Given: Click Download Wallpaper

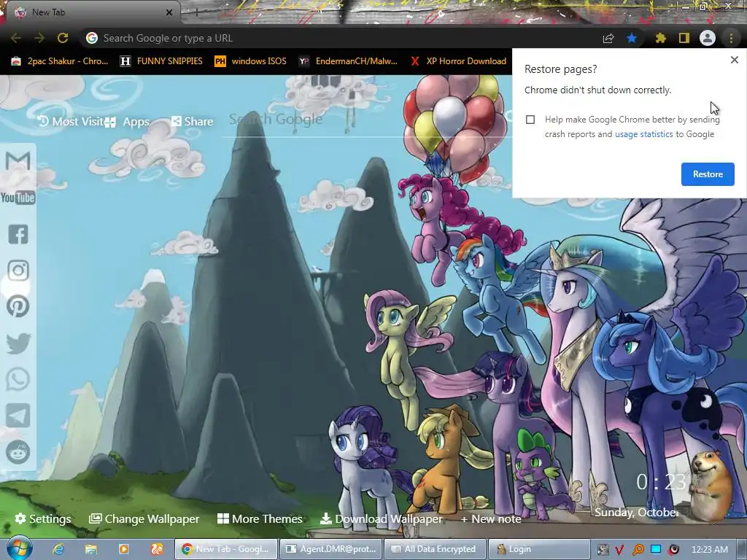Looking at the screenshot, I should [x=381, y=518].
